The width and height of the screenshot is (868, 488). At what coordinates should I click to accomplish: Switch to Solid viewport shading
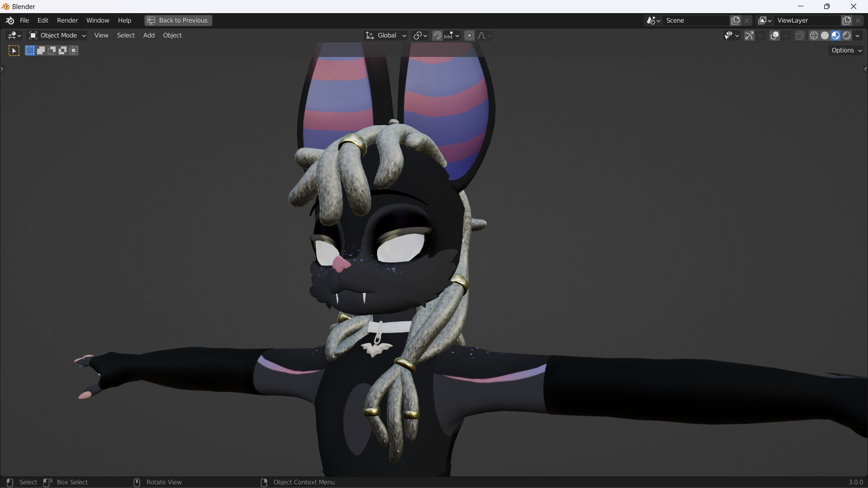click(x=825, y=35)
